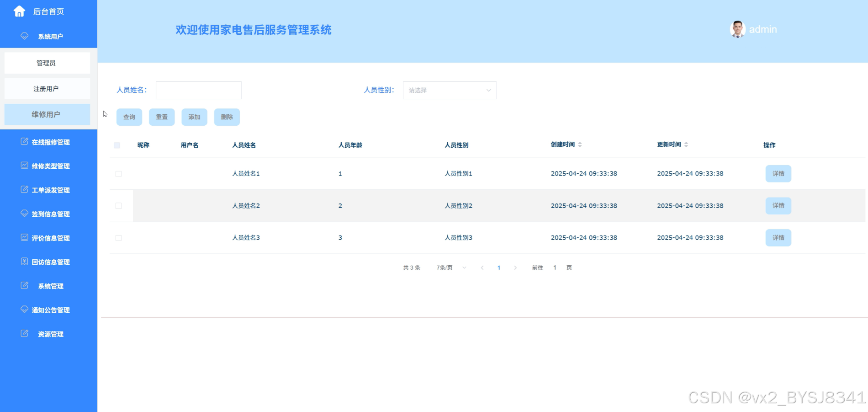This screenshot has width=868, height=412.
Task: Open 系统管理 menu
Action: (x=48, y=286)
